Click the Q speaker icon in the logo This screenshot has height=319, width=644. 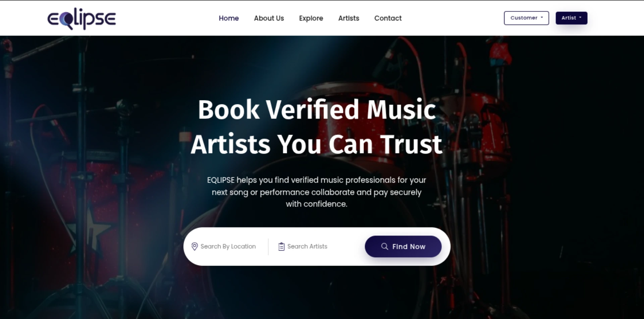click(68, 19)
